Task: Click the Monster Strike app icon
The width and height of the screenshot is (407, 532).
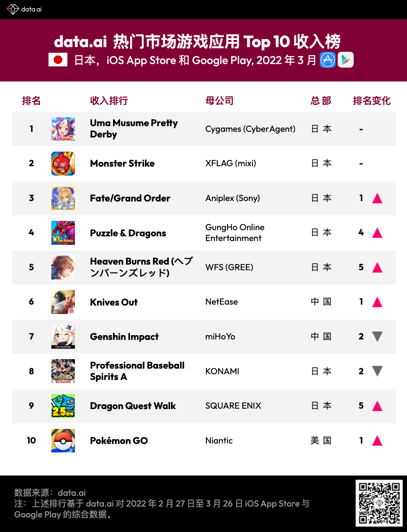Action: [63, 163]
